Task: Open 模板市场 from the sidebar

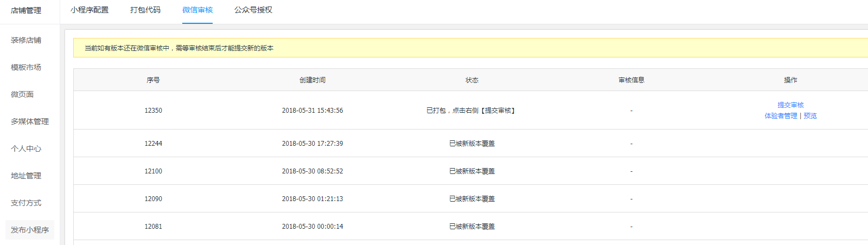Action: click(26, 67)
